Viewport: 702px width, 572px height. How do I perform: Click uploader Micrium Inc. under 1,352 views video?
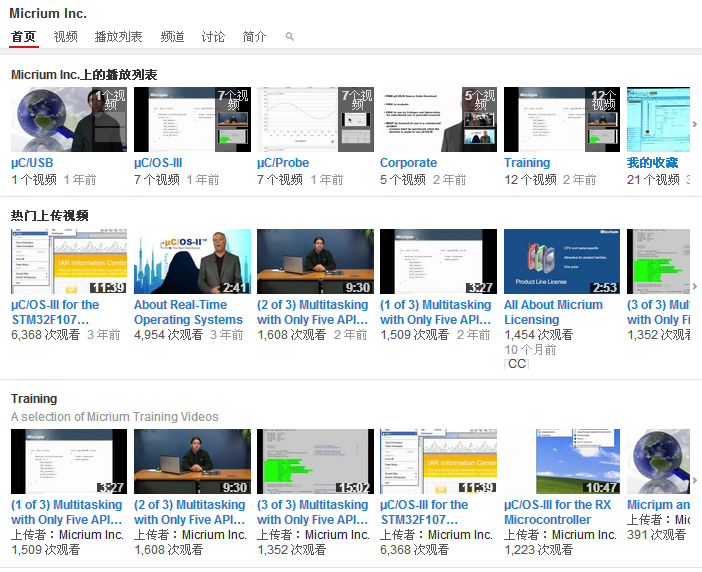click(x=338, y=535)
